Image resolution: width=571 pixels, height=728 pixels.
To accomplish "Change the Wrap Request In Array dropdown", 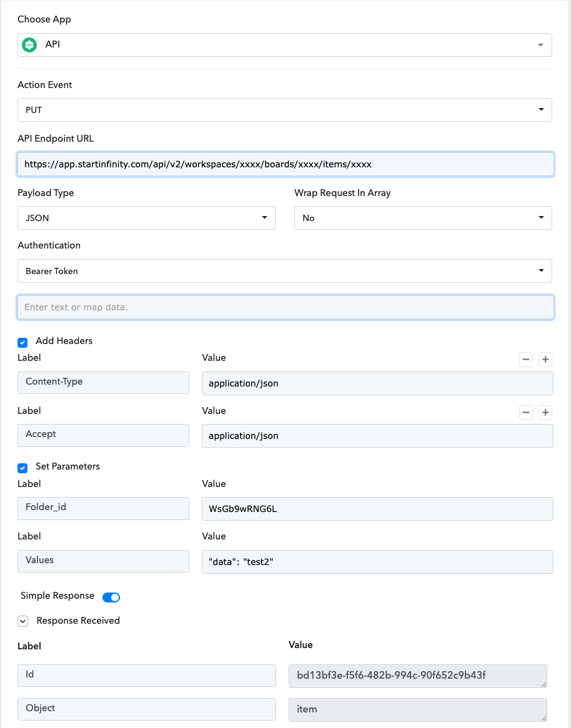I will click(423, 218).
